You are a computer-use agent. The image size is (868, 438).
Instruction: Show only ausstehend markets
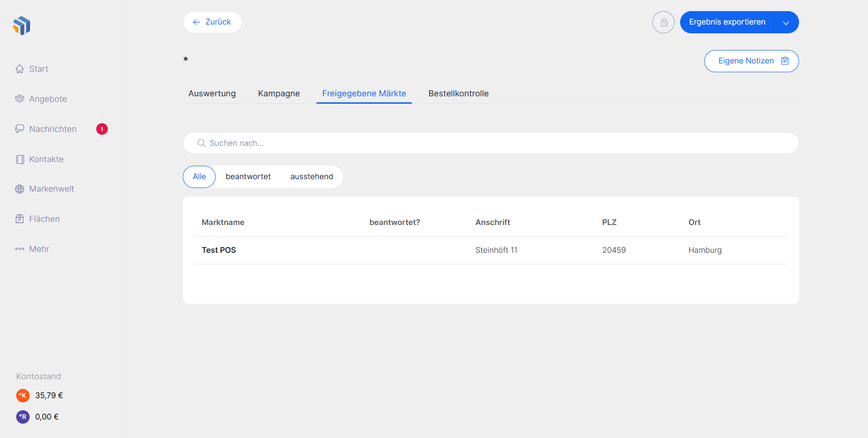click(x=311, y=177)
